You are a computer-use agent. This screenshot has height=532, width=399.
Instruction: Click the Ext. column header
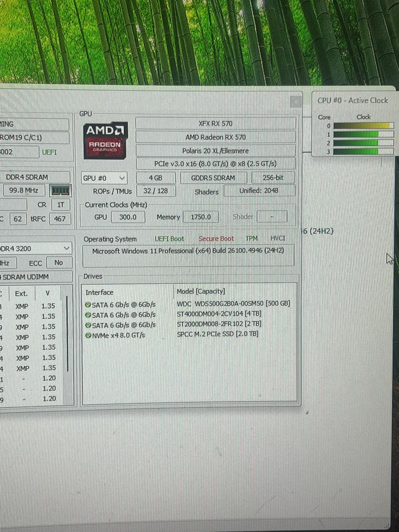tap(21, 294)
